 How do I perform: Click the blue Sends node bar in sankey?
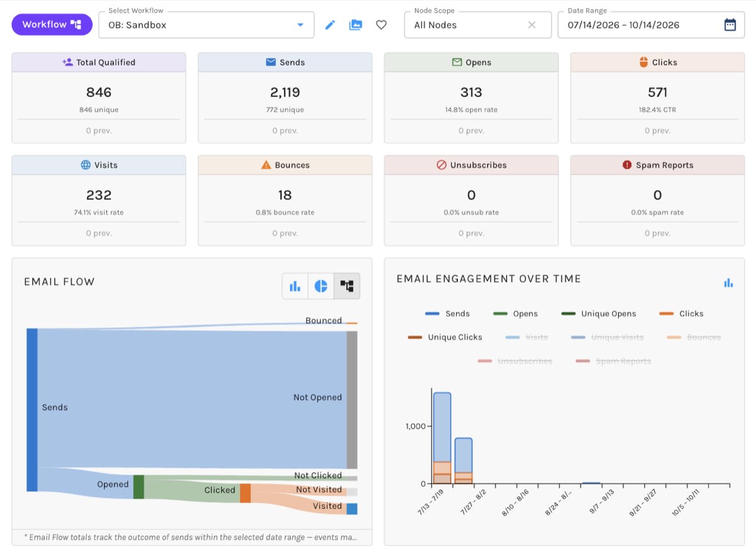point(32,410)
